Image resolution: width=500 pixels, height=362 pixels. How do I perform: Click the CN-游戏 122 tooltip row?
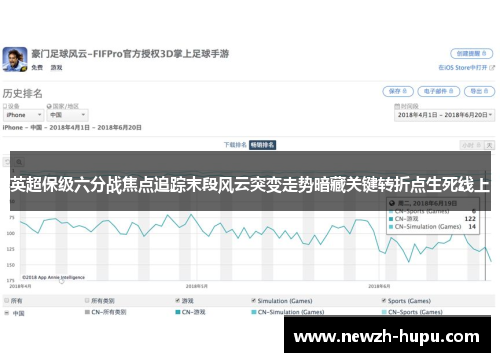click(433, 219)
